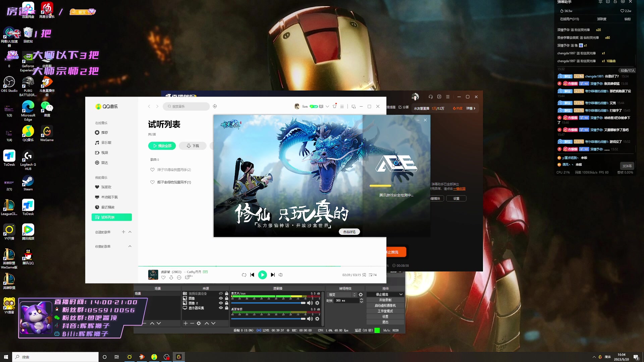Image resolution: width=644 pixels, height=362 pixels.
Task: Click the listen-recognize icon beside search box
Action: click(x=215, y=106)
